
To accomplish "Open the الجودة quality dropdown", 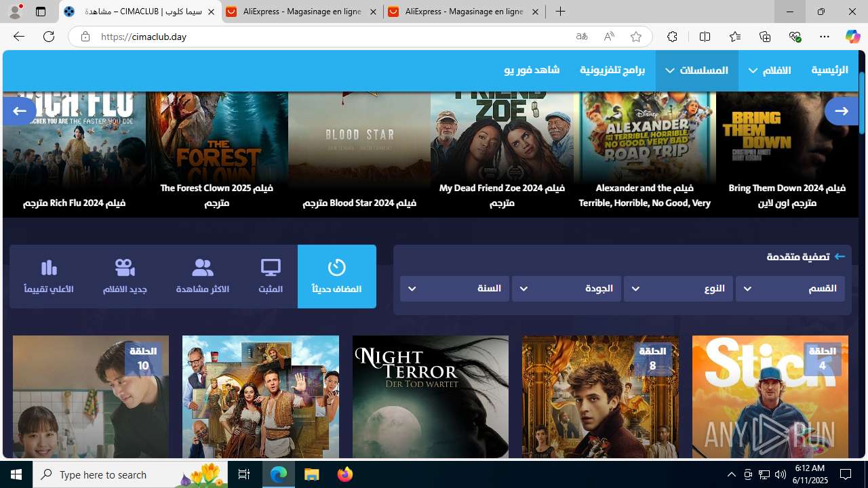I will [x=566, y=289].
